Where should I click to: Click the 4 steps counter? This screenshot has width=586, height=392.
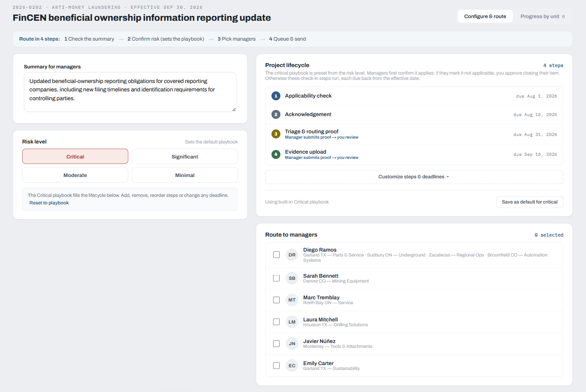click(553, 65)
